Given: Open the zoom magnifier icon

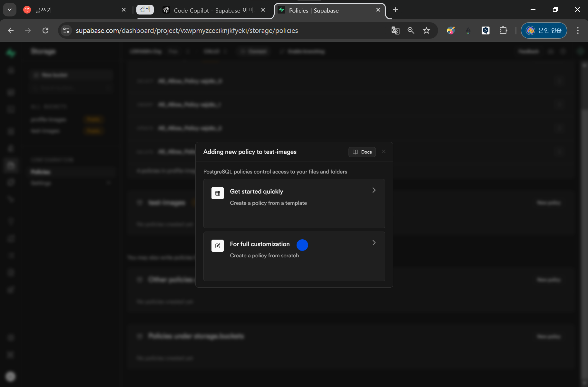Looking at the screenshot, I should [411, 30].
